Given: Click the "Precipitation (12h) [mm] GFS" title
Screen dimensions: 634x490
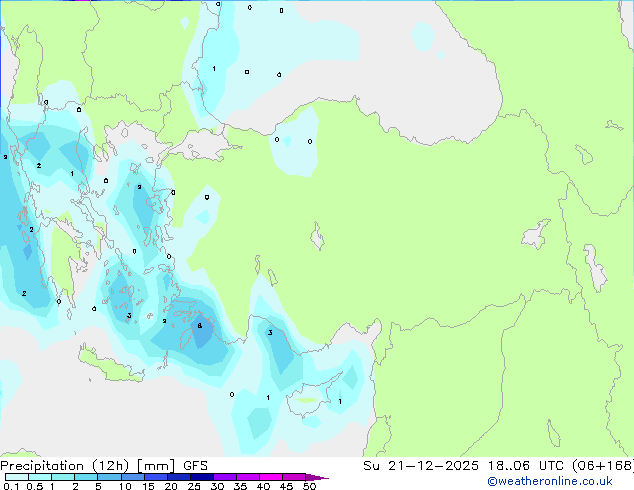Looking at the screenshot, I should pyautogui.click(x=104, y=466).
